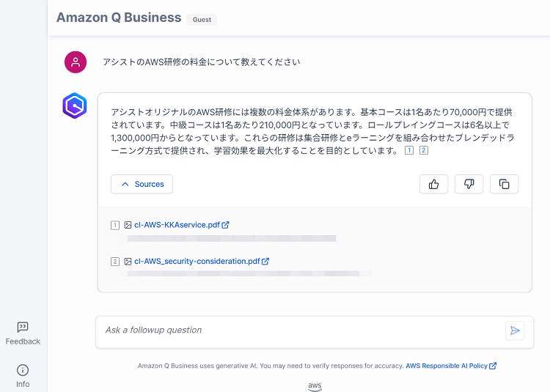The width and height of the screenshot is (550, 392).
Task: Click the thumbs down icon
Action: (469, 184)
